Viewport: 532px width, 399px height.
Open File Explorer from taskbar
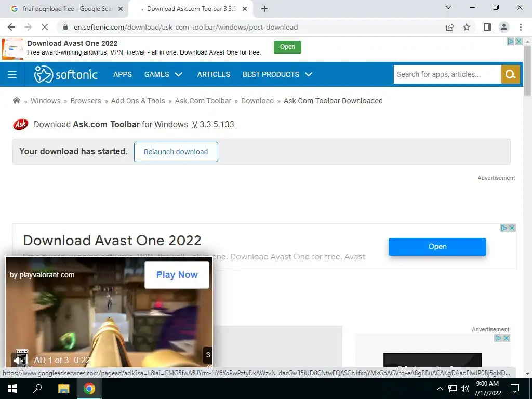[63, 389]
